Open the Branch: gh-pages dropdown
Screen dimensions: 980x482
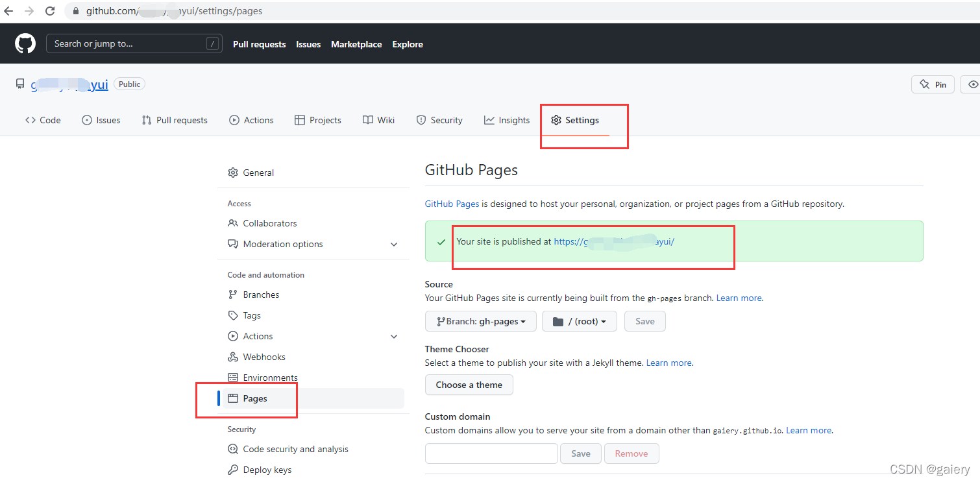click(480, 321)
